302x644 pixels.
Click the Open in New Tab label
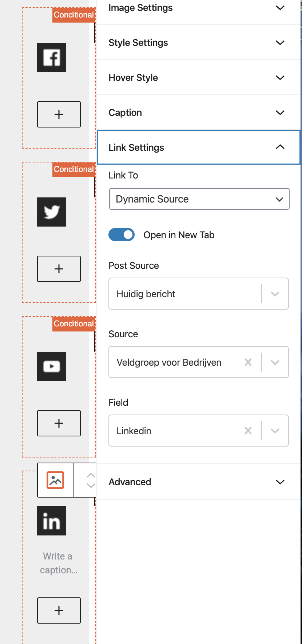179,235
